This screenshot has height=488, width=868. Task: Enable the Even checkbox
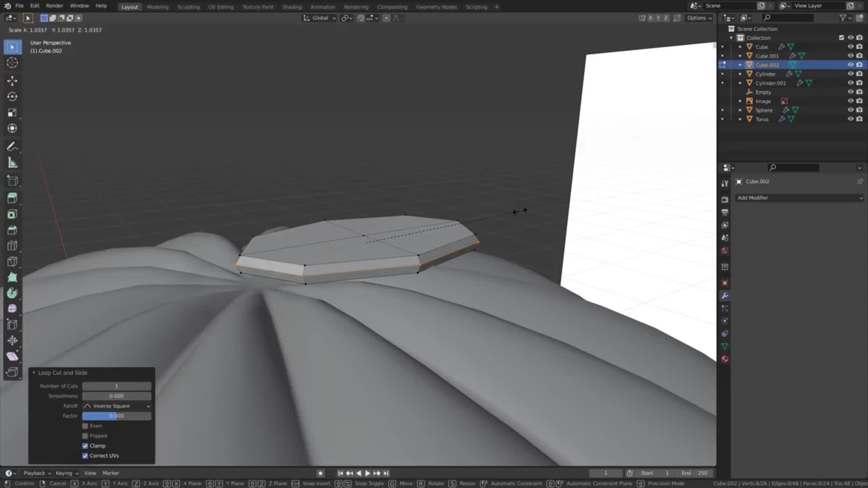(x=85, y=426)
